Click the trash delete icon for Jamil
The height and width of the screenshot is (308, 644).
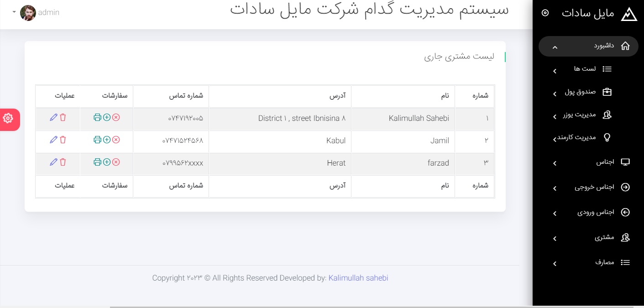click(63, 140)
